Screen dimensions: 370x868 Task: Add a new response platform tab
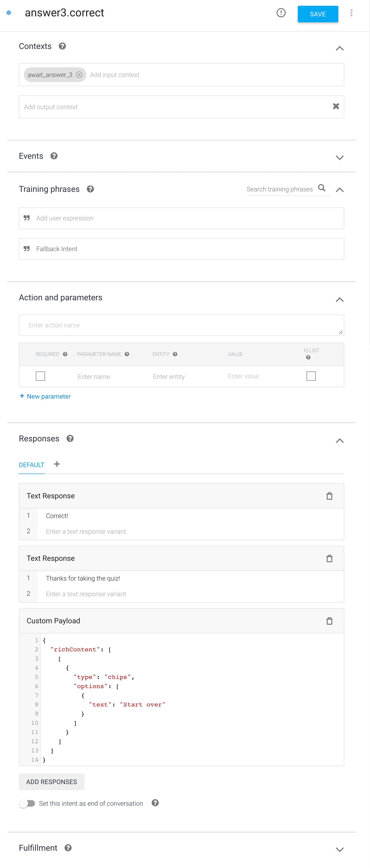[x=57, y=464]
